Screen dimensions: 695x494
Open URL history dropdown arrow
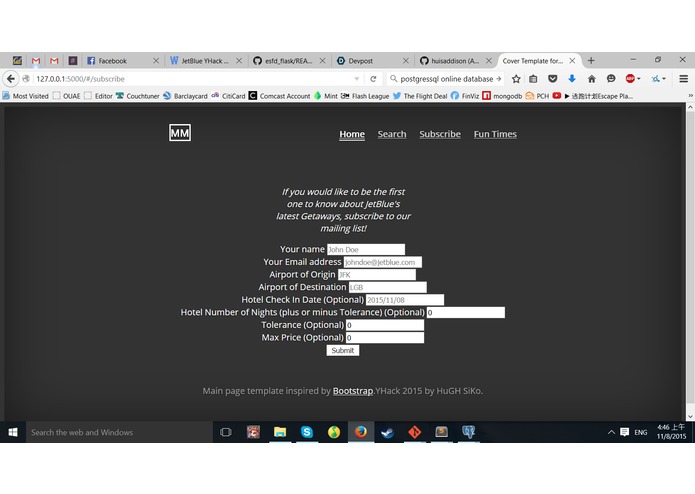coord(357,79)
